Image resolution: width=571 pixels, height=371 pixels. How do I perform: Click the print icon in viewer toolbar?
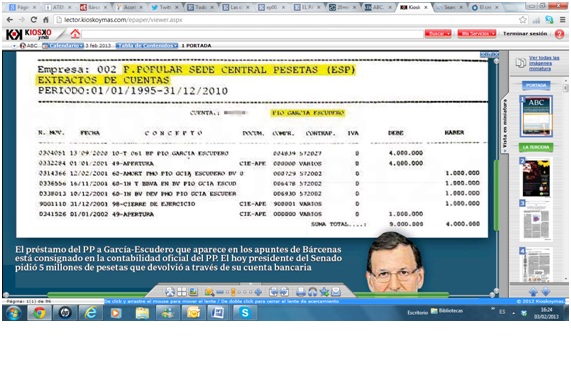(x=301, y=292)
